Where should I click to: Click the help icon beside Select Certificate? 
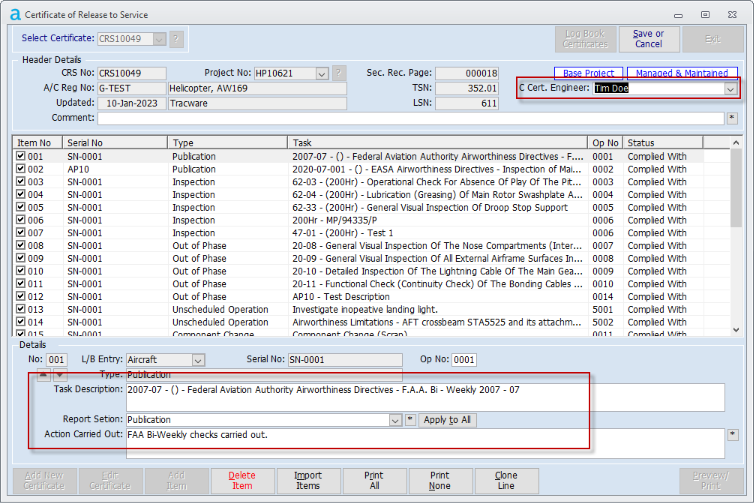click(x=176, y=38)
